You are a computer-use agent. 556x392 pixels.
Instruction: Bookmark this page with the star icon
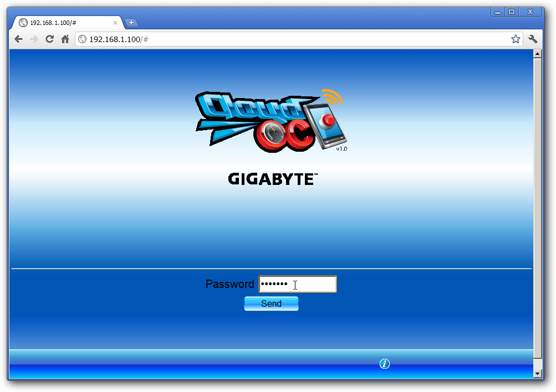coord(516,39)
